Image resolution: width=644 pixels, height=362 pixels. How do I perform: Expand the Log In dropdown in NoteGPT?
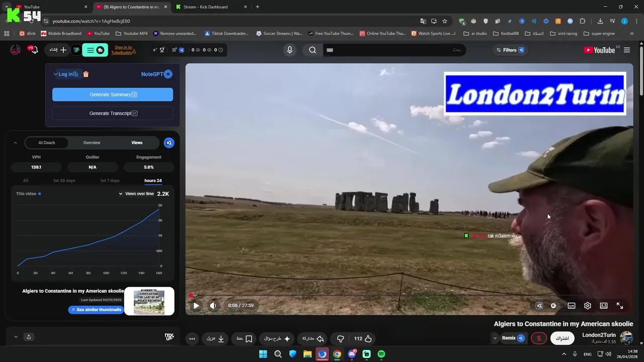click(x=65, y=74)
